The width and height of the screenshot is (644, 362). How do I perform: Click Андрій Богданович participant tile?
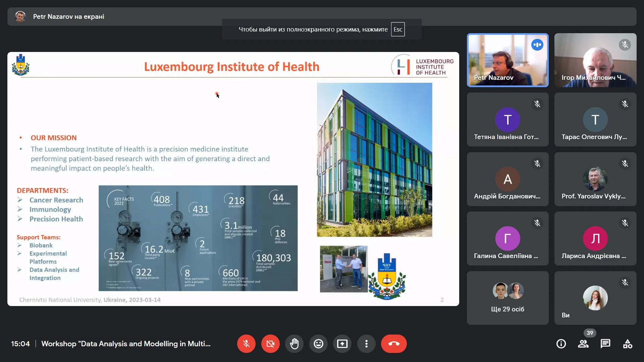(x=507, y=179)
